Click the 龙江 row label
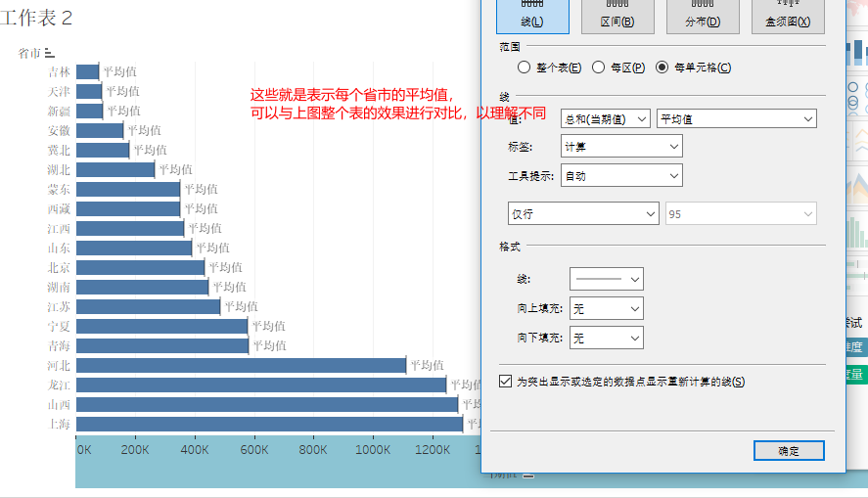Screen dimensions: 868x498 [x=59, y=385]
